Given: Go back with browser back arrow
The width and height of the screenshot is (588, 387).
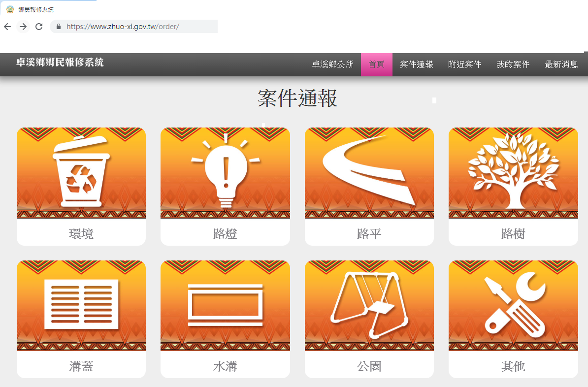Looking at the screenshot, I should pyautogui.click(x=7, y=27).
